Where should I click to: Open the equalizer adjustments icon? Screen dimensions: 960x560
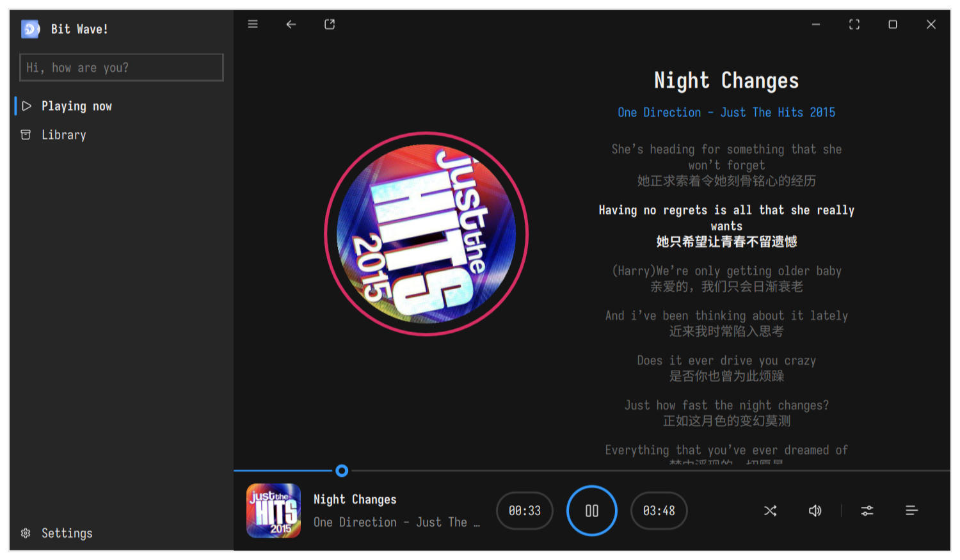(867, 511)
